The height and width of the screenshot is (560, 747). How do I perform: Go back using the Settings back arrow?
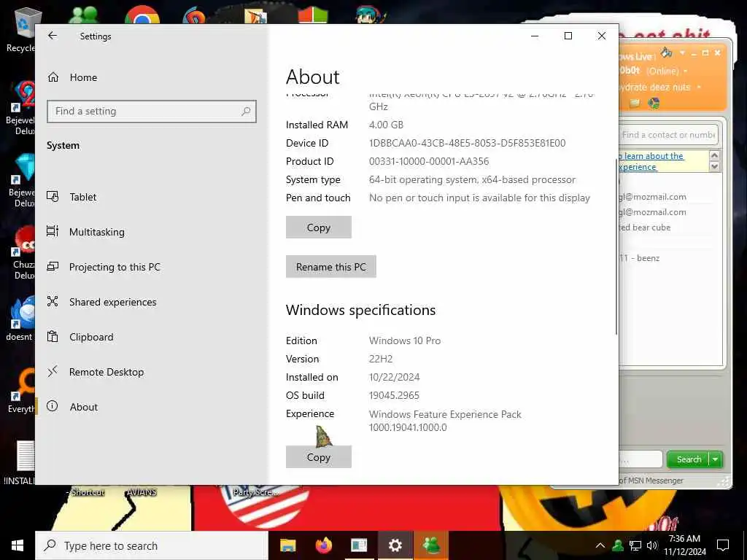53,36
